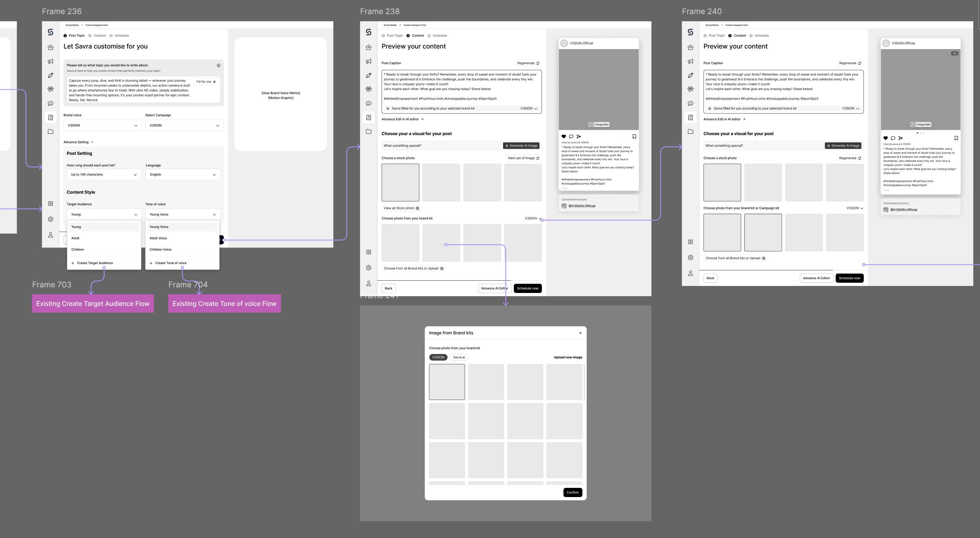
Task: Select Savra.ai chip in Brand kits dialog
Action: pos(459,357)
